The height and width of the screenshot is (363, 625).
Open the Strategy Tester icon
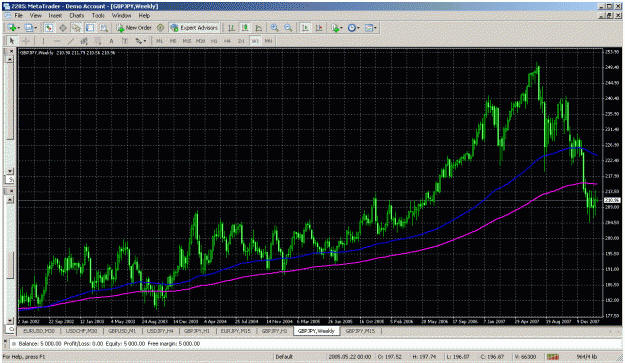[104, 28]
